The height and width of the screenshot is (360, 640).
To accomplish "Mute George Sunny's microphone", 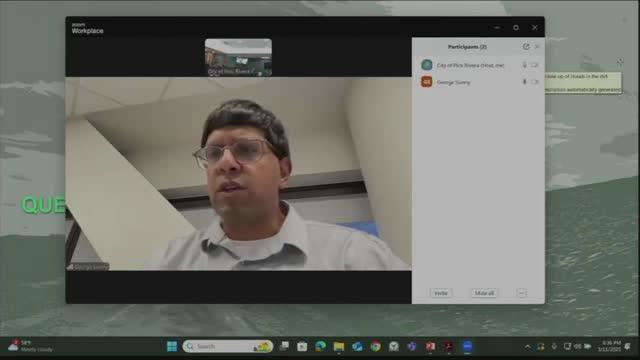I will click(x=524, y=82).
